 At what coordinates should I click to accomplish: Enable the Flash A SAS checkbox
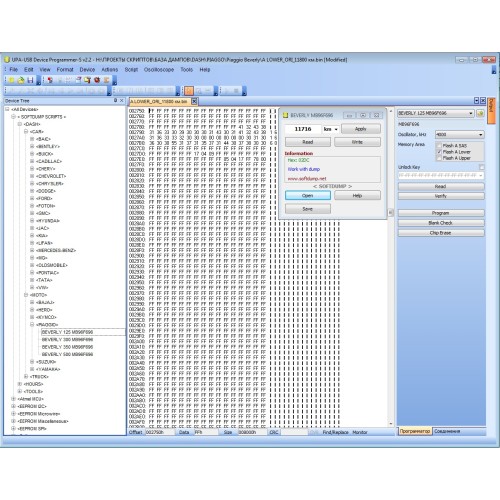439,145
